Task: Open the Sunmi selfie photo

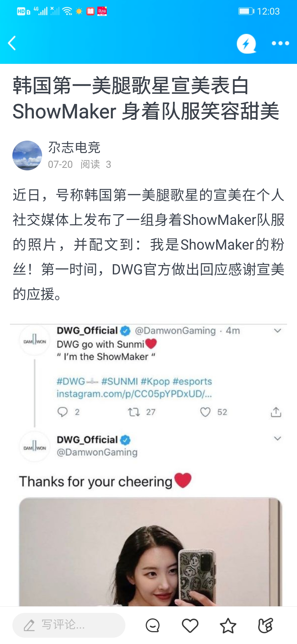Action: coord(151,552)
